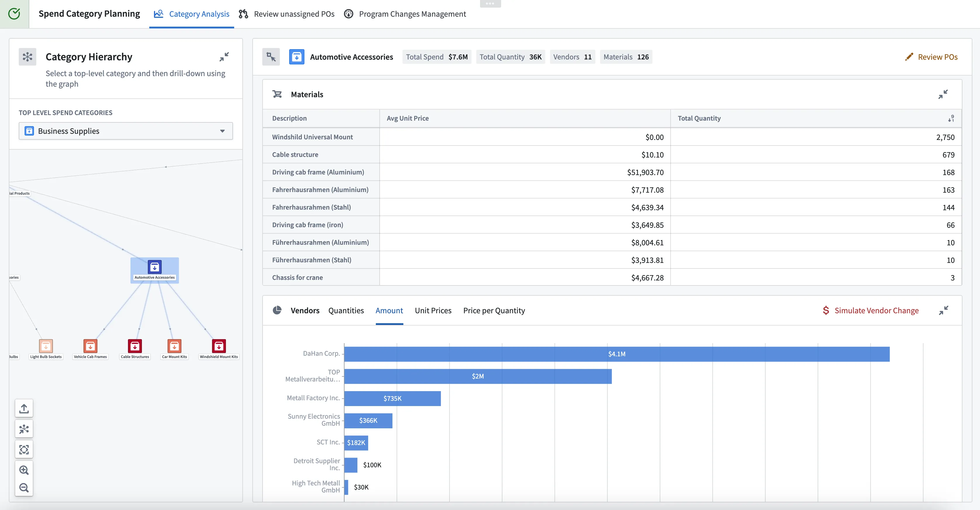Click the zoom in graph icon
The width and height of the screenshot is (980, 510).
click(24, 470)
